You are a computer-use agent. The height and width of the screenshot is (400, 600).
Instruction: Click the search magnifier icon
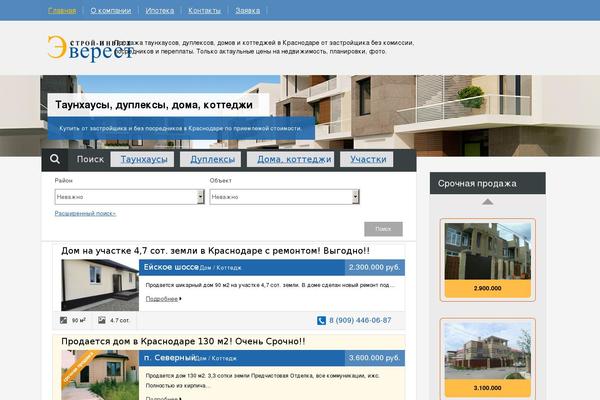(x=55, y=159)
